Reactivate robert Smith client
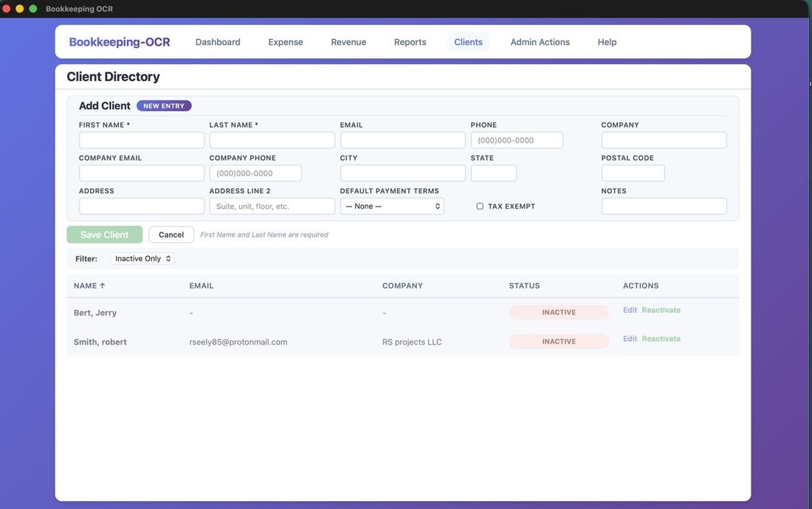 pyautogui.click(x=661, y=339)
